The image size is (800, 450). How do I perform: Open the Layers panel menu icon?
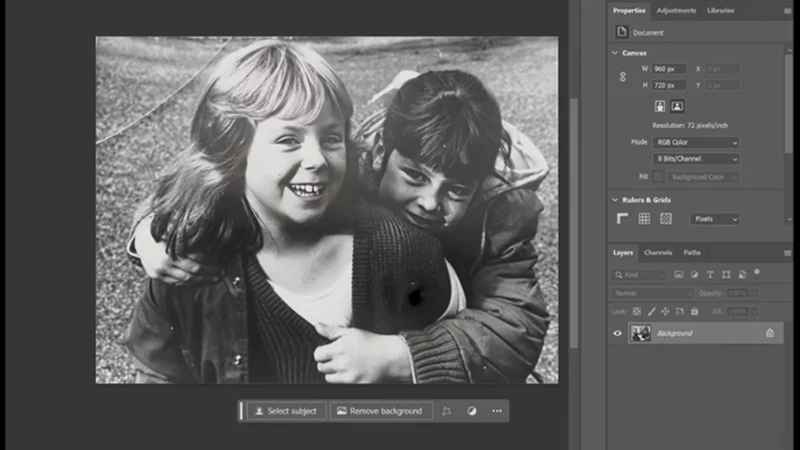(x=787, y=253)
